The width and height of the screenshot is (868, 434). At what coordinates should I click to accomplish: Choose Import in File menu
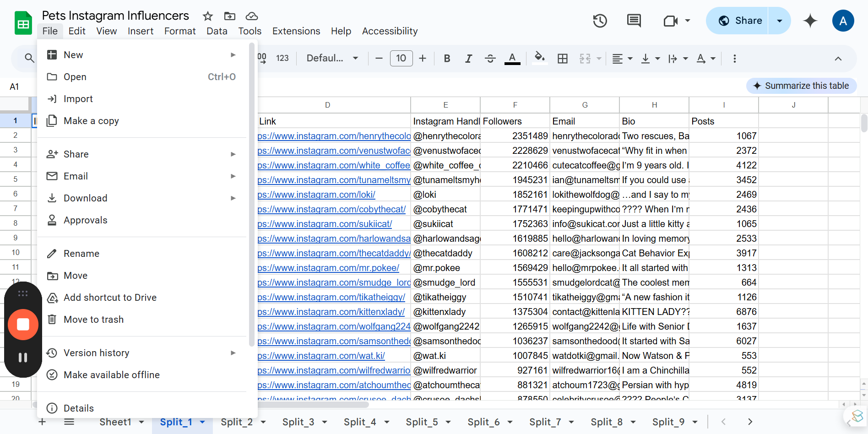click(x=142, y=99)
